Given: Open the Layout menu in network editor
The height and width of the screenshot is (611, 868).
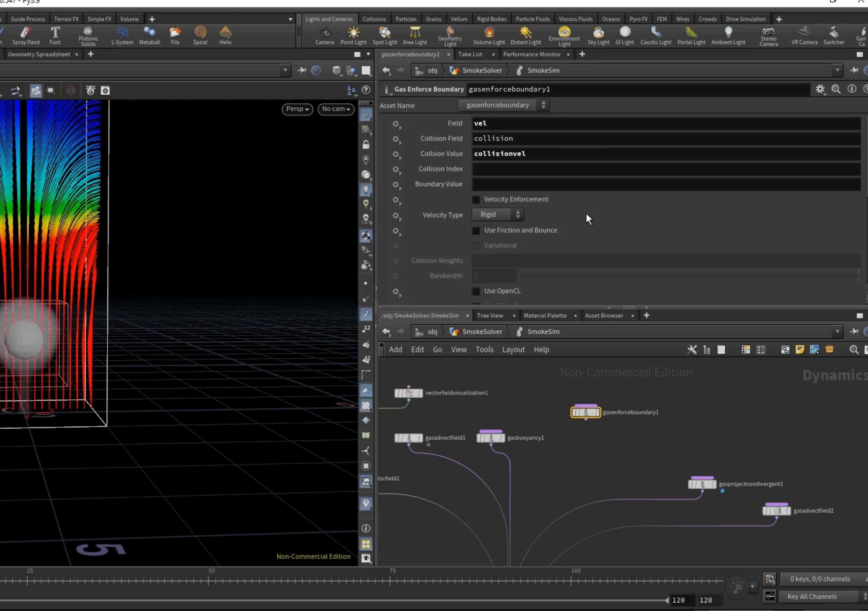Looking at the screenshot, I should (x=513, y=350).
